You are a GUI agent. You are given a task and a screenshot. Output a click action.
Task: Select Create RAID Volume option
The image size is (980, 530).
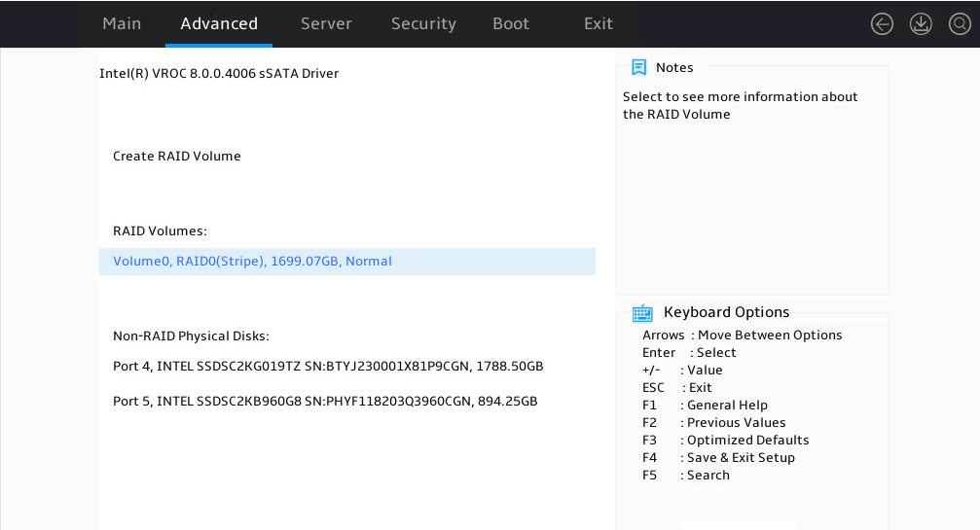pyautogui.click(x=177, y=156)
